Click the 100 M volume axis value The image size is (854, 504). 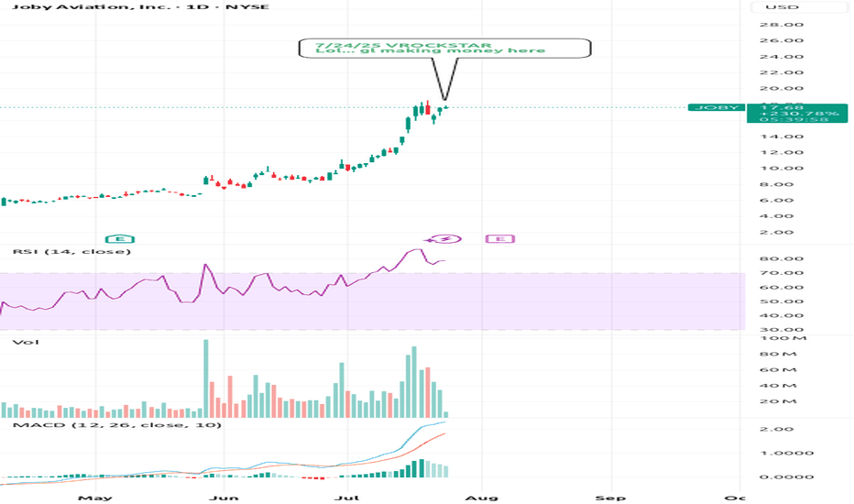(783, 338)
